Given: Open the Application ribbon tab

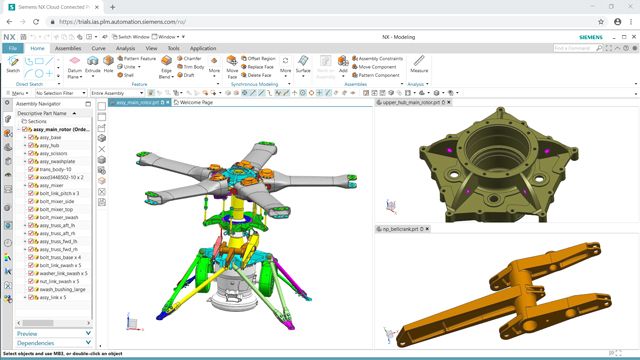Looking at the screenshot, I should pyautogui.click(x=203, y=48).
